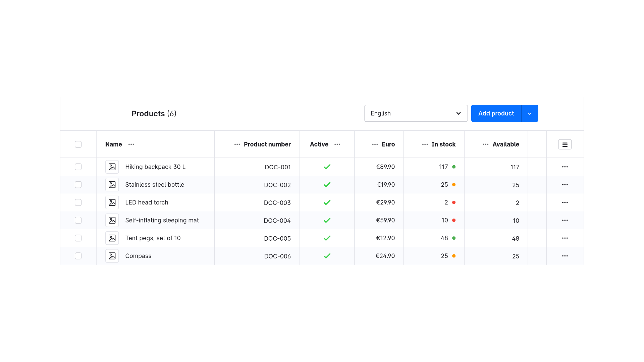Image resolution: width=644 pixels, height=362 pixels.
Task: Click image placeholder of Hiking backpack 30 L
Action: pyautogui.click(x=112, y=167)
